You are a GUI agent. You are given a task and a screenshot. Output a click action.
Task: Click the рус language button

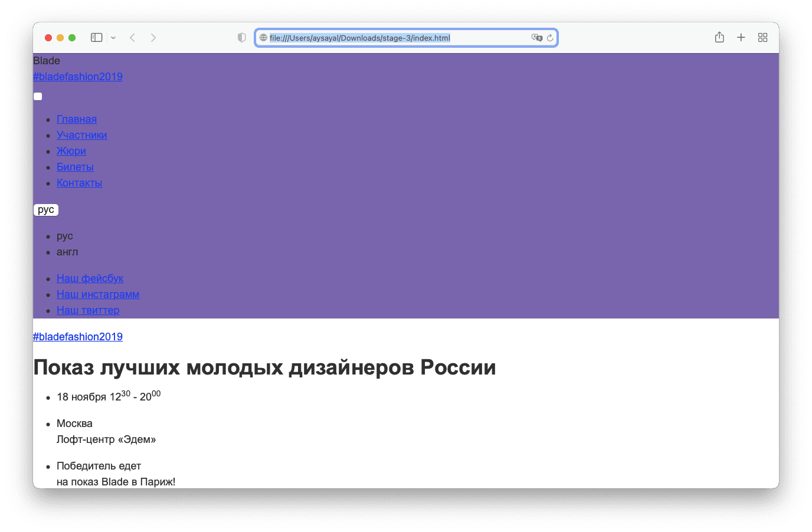(46, 210)
